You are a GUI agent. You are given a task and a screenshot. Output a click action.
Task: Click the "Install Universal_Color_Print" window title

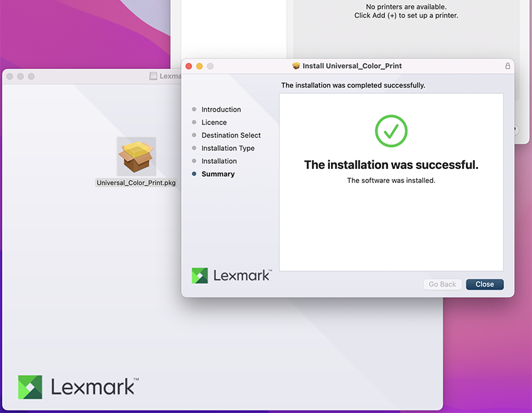coord(352,66)
